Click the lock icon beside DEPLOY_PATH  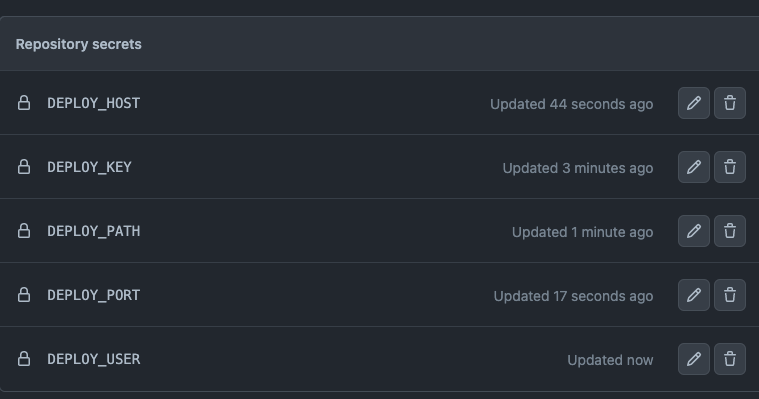[24, 230]
